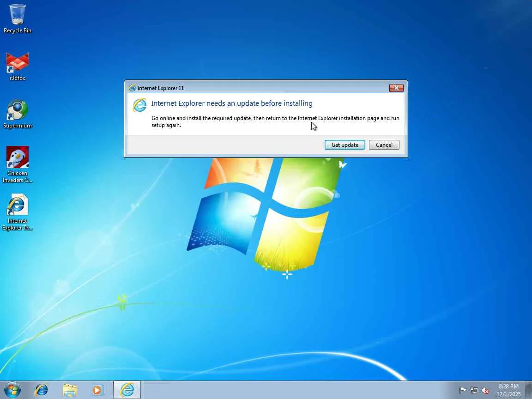Select the Supermium browser shortcut
Image resolution: width=532 pixels, height=399 pixels.
(x=17, y=114)
